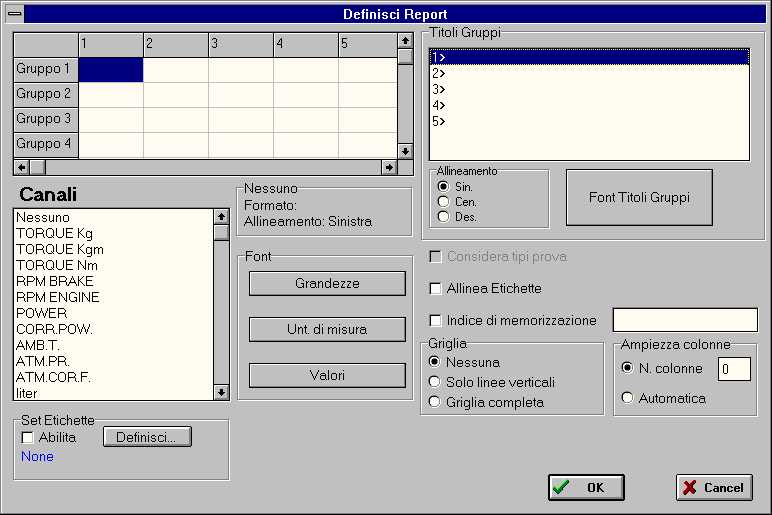Open the system menu in title bar

(15, 14)
